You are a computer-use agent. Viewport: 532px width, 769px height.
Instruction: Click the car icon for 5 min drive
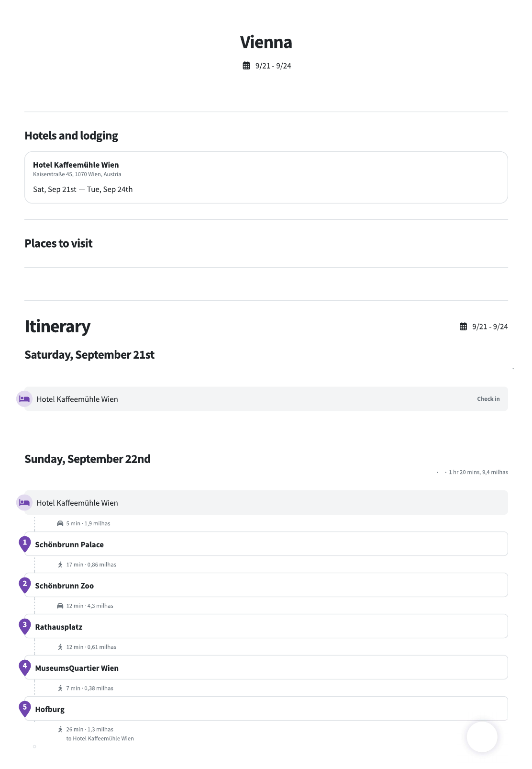point(60,523)
